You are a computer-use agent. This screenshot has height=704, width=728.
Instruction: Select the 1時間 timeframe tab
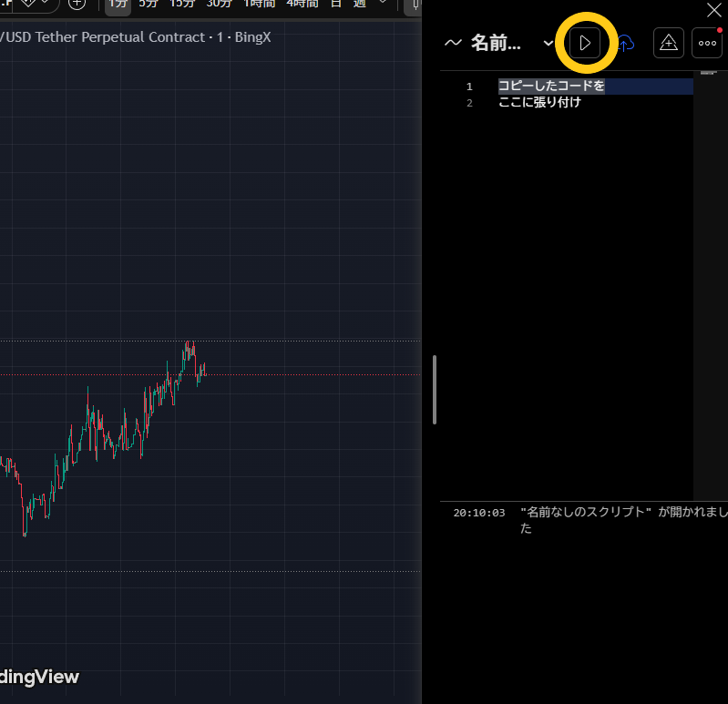259,5
